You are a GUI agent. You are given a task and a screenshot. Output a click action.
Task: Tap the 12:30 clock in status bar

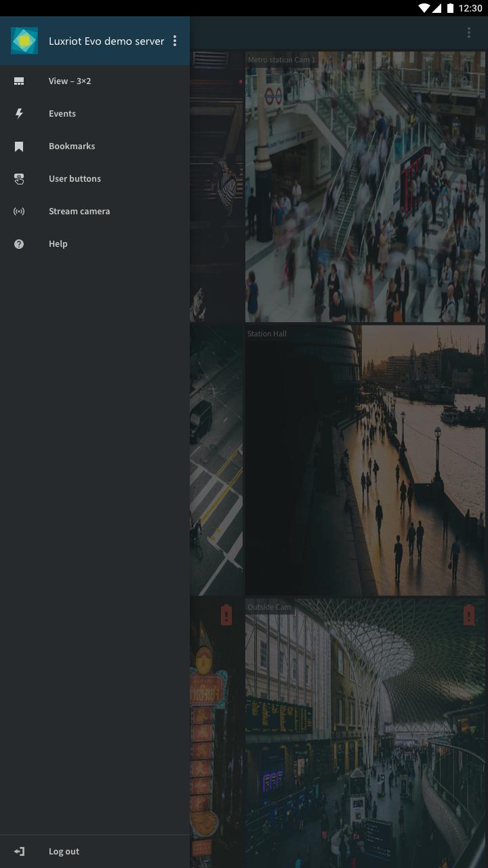pyautogui.click(x=470, y=8)
